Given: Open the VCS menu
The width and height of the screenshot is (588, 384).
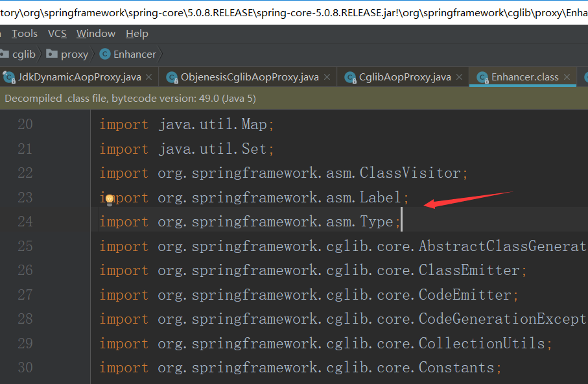Looking at the screenshot, I should (x=57, y=34).
